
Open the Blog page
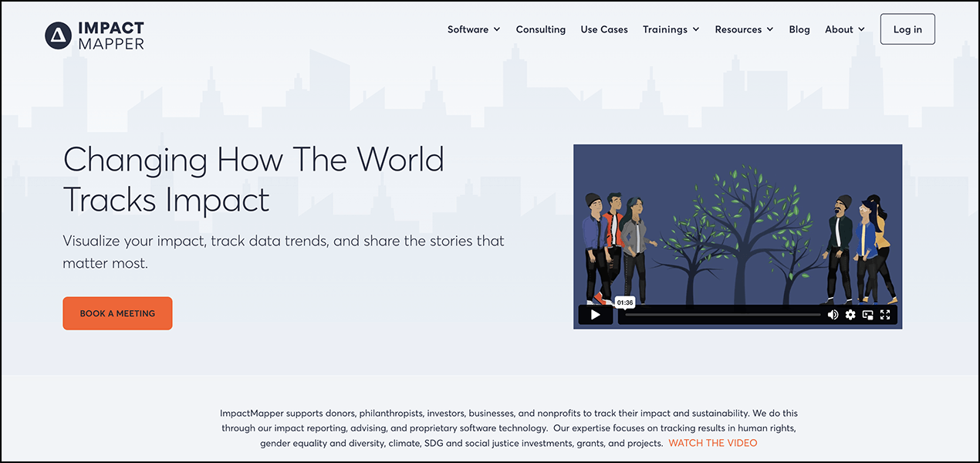click(799, 29)
